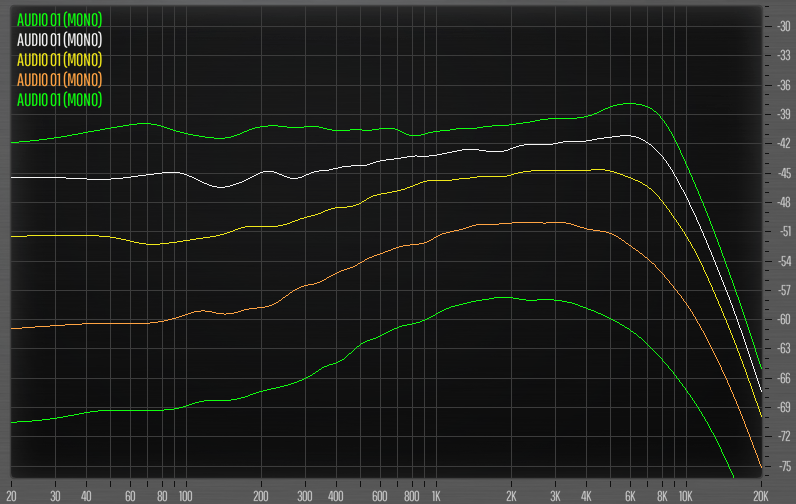
Task: Pick the yellow AUDIO 01 (MONO) legend entry
Action: tap(60, 60)
